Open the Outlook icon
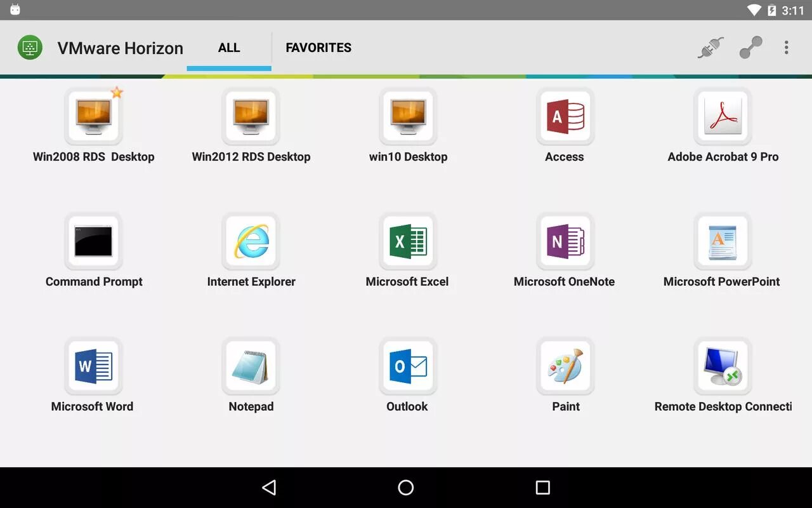812x508 pixels. [408, 366]
